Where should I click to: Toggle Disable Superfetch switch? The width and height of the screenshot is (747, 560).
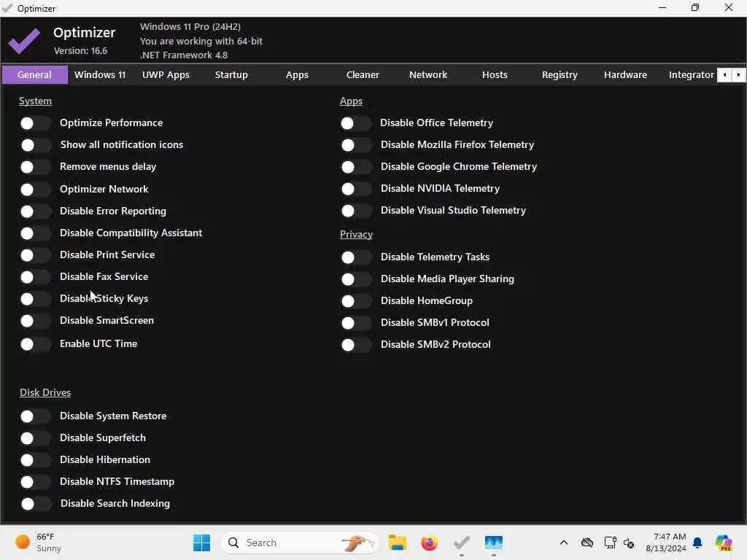pyautogui.click(x=35, y=438)
